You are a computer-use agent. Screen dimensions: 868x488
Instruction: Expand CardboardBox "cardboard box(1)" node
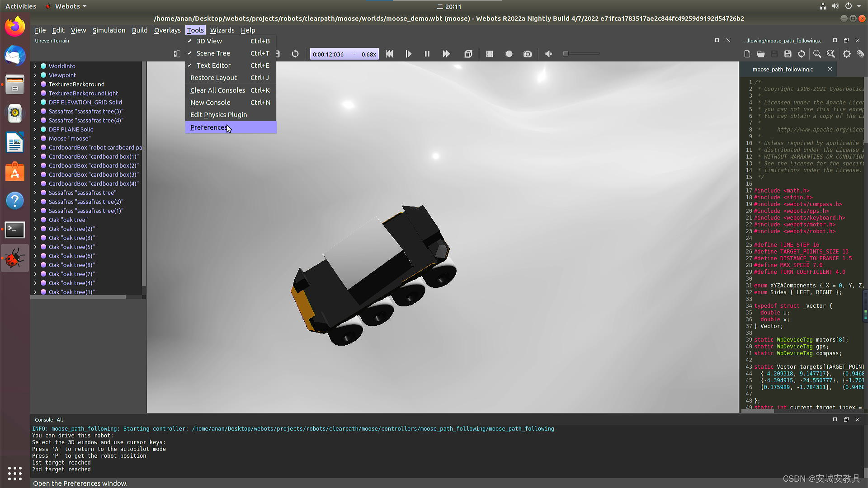click(x=35, y=156)
